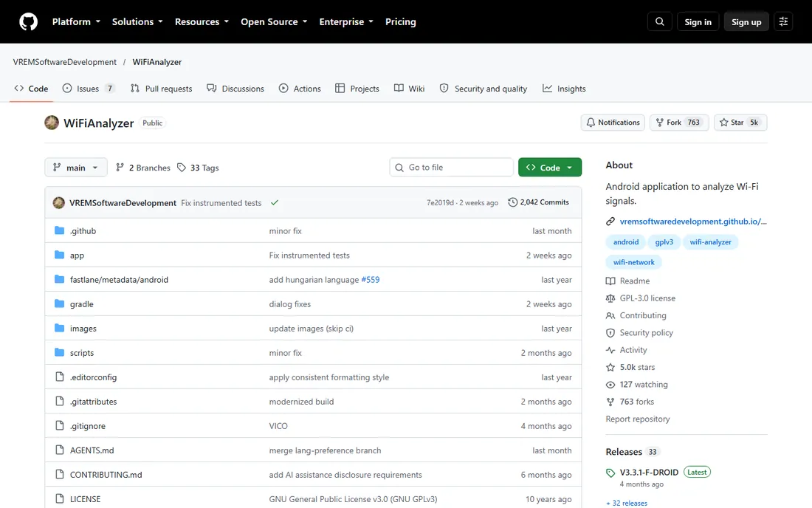Click the Notifications button
Image resolution: width=812 pixels, height=508 pixels.
pos(613,123)
